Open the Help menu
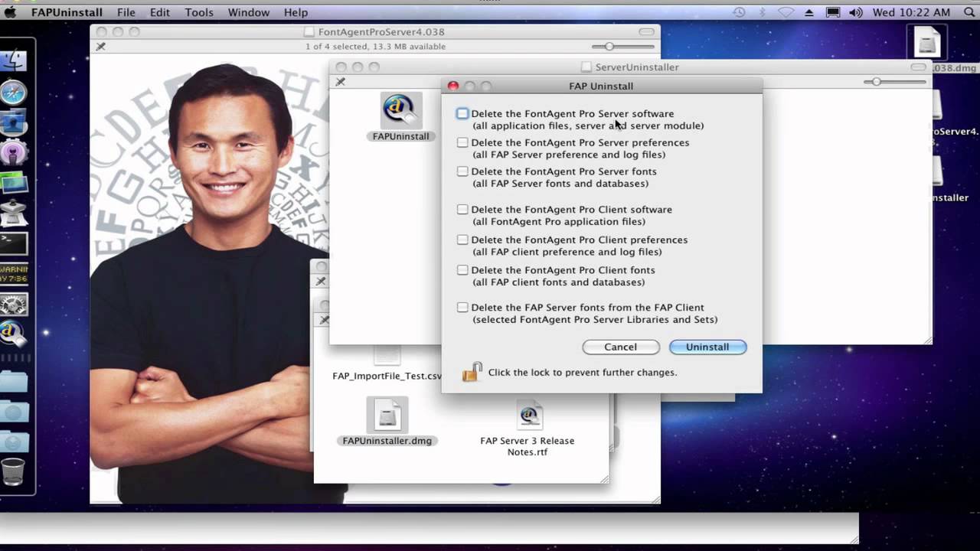 click(296, 12)
